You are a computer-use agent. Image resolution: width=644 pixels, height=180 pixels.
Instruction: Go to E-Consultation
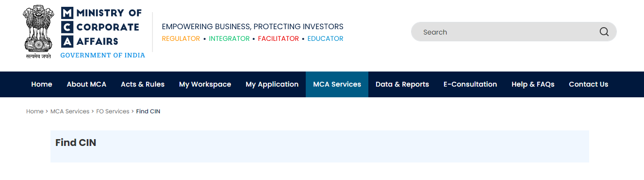[470, 84]
